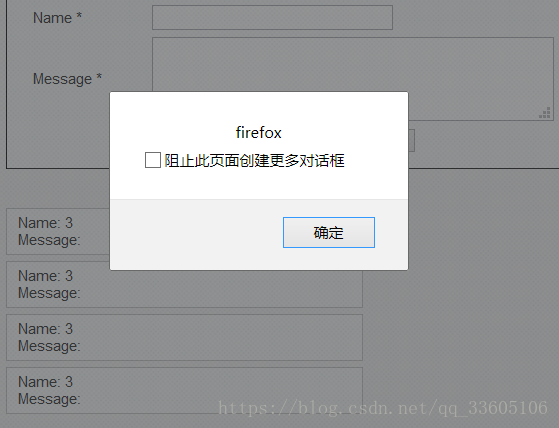
Task: Click the Message * form label
Action: tap(67, 79)
